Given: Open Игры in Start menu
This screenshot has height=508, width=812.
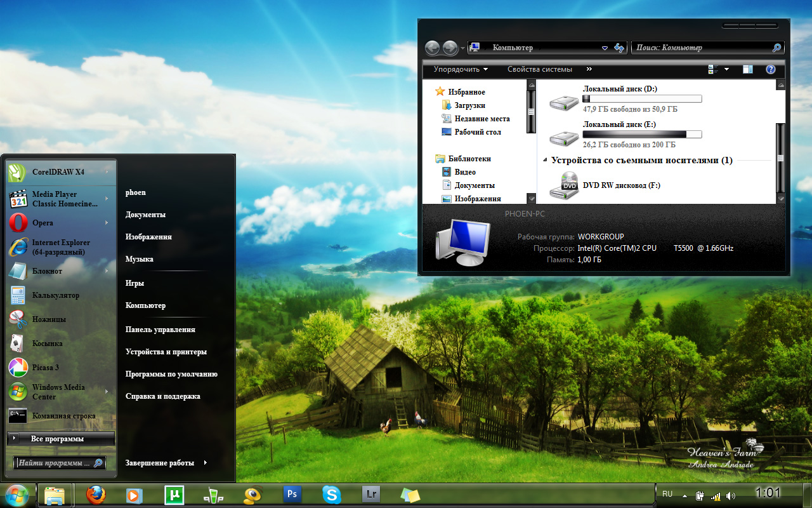Looking at the screenshot, I should click(134, 283).
